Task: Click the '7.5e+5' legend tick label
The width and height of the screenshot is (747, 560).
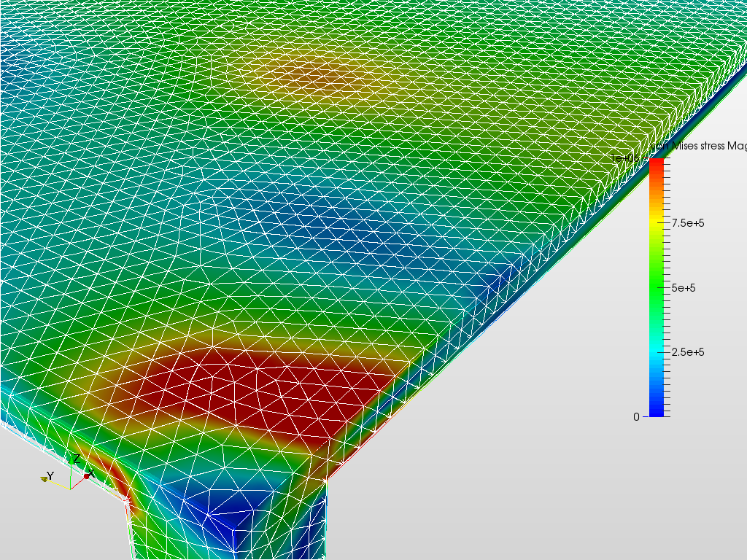Action: click(x=688, y=221)
